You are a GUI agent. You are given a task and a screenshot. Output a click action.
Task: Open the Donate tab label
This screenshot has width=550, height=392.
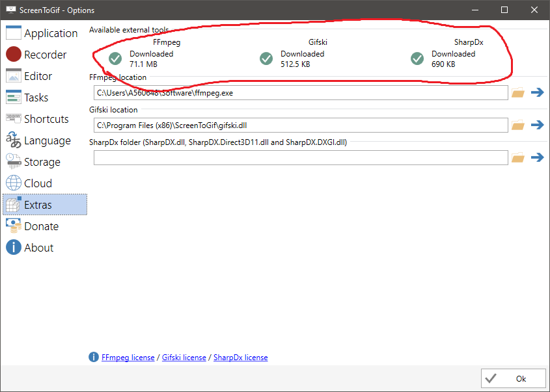42,226
